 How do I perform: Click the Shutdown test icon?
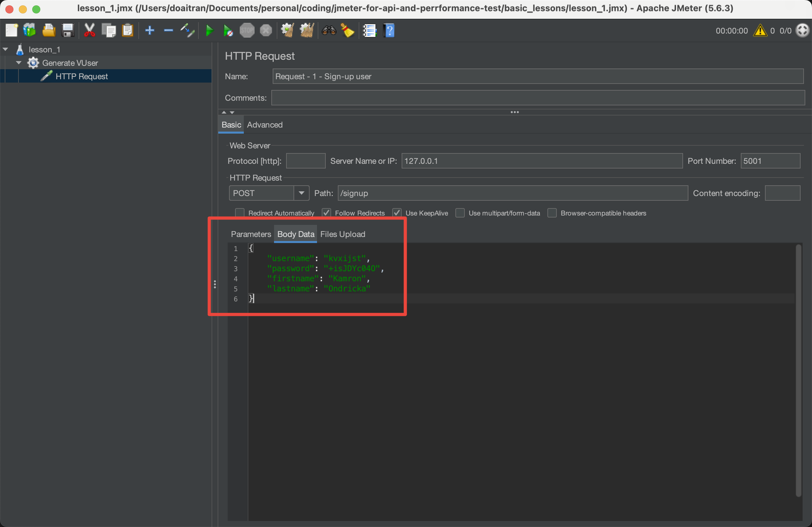tap(266, 30)
